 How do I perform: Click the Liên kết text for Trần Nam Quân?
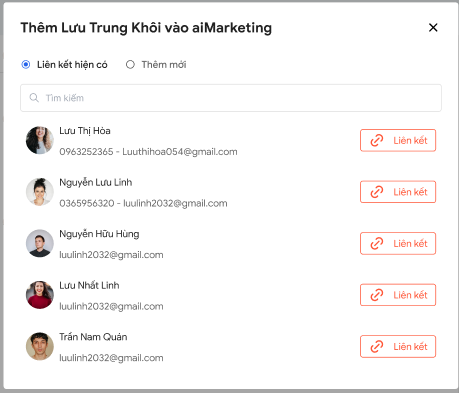coord(410,347)
